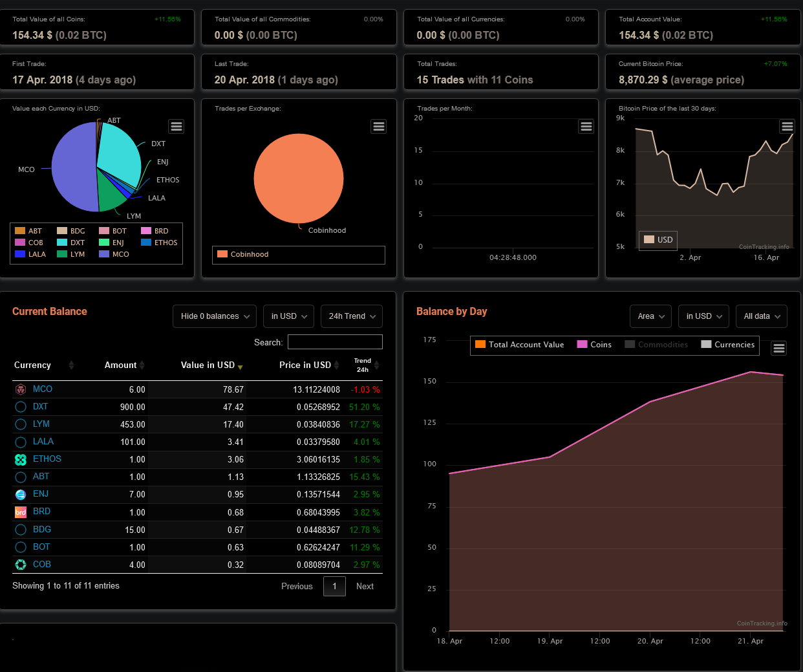Open the DXT currency link
Screen dimensions: 803x672
[40, 407]
